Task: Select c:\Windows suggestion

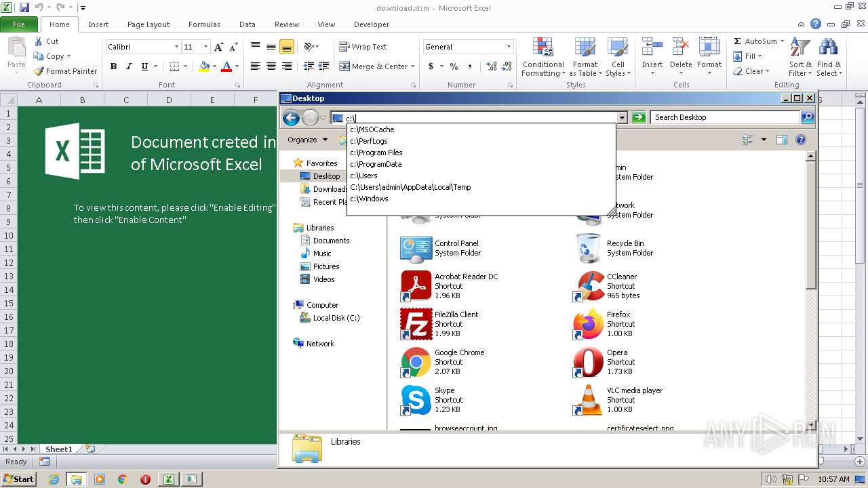Action: [x=481, y=199]
